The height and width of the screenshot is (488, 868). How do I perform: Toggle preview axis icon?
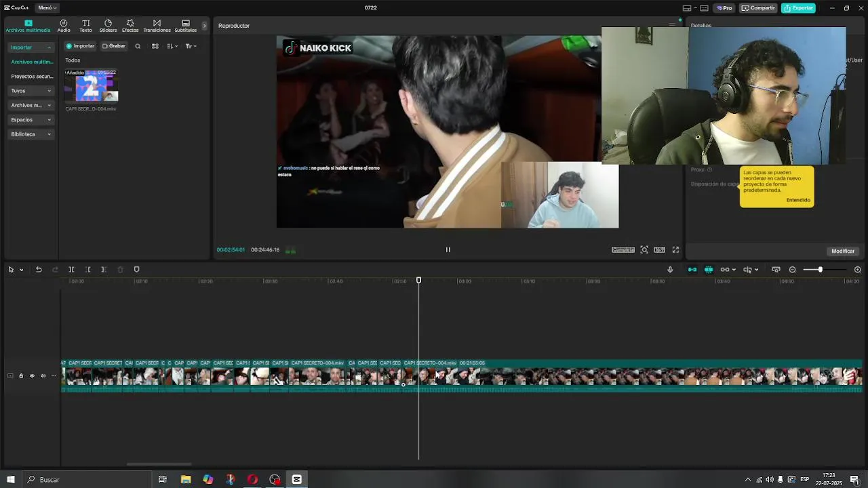[747, 270]
